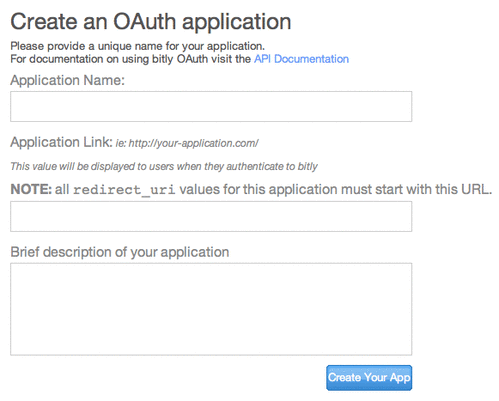This screenshot has height=401, width=499.
Task: Select the 'Brief description of your application' label
Action: [x=120, y=252]
